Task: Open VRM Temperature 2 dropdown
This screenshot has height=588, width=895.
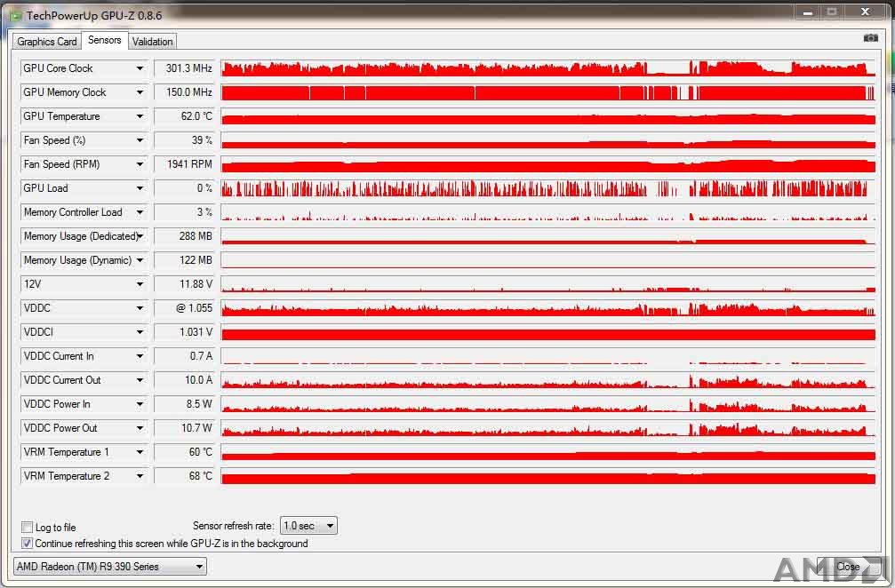Action: coord(140,476)
